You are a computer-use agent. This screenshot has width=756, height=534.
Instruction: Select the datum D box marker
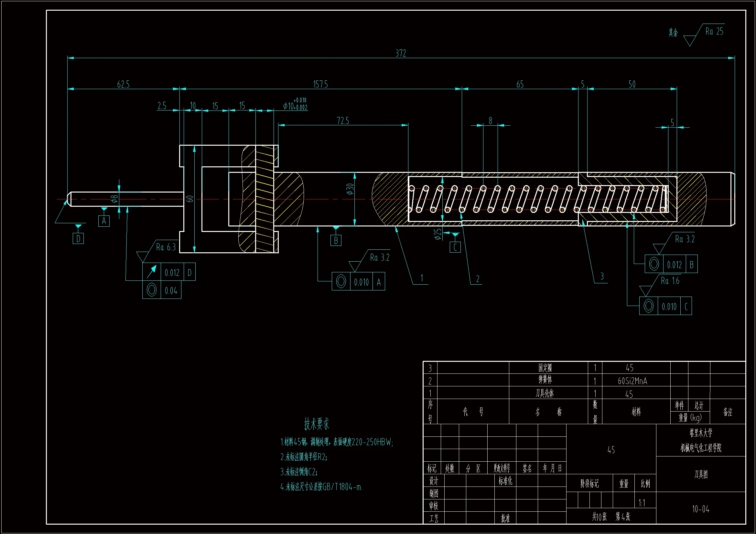(x=78, y=238)
